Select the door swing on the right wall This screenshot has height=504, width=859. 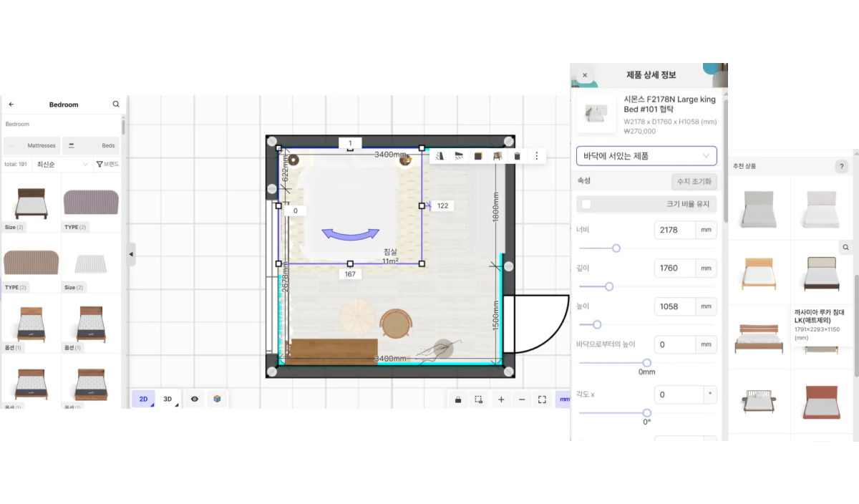(535, 324)
